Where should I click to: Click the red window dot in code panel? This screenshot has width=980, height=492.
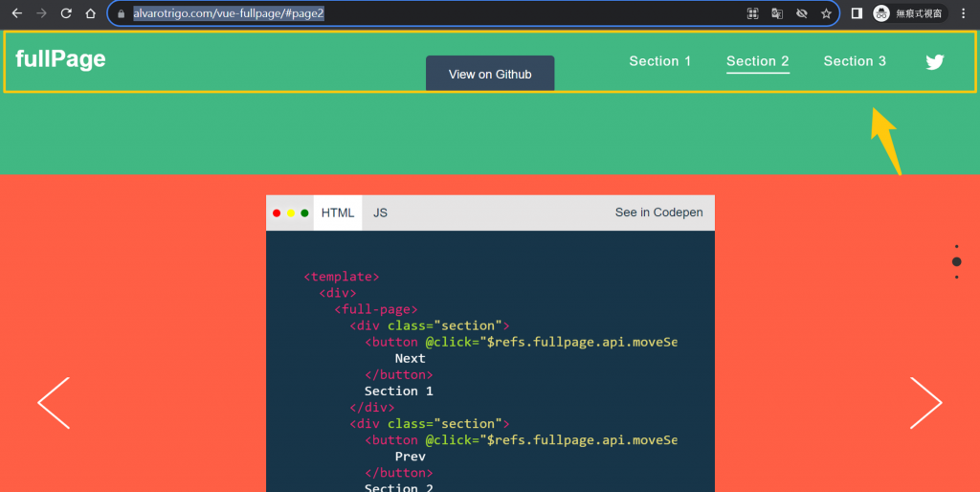(x=277, y=213)
